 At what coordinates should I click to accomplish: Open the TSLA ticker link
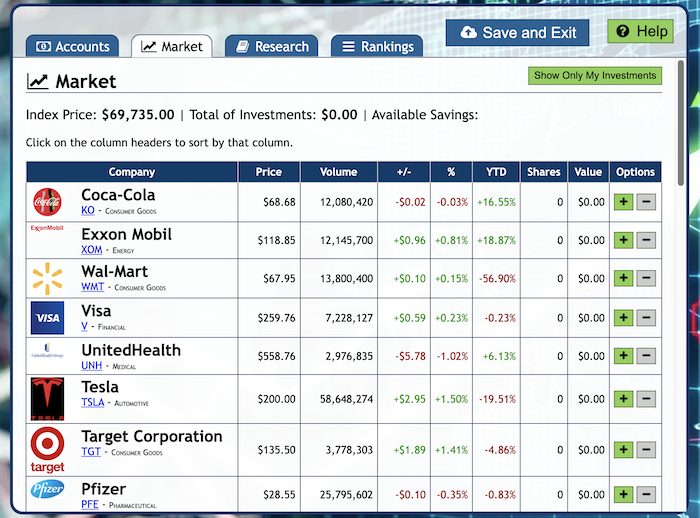pyautogui.click(x=92, y=403)
